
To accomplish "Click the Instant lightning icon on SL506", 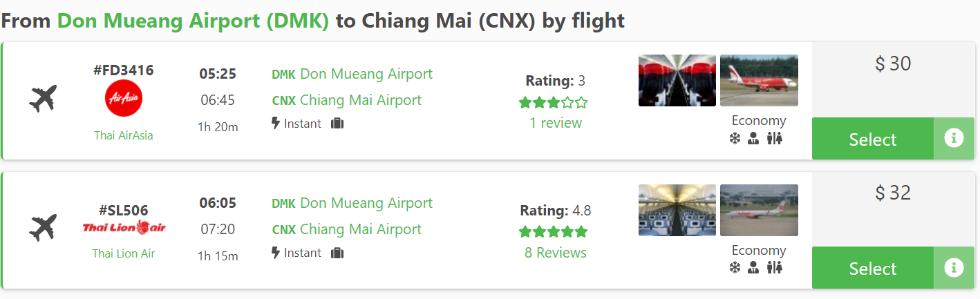I will click(276, 253).
